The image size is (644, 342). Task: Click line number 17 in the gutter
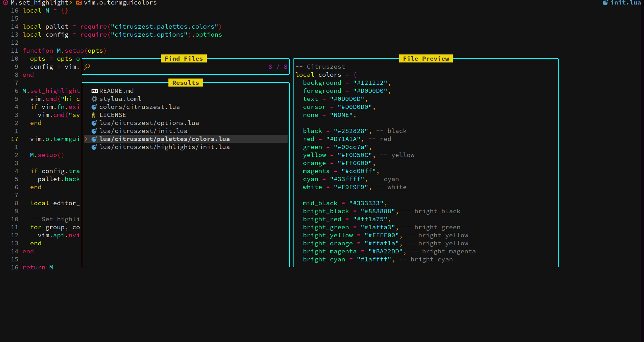[15, 139]
